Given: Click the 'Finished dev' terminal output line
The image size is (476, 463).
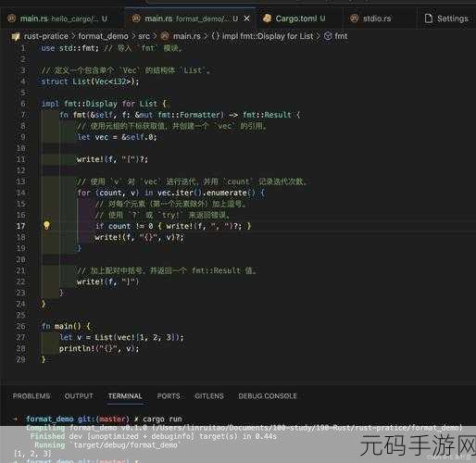Looking at the screenshot, I should (x=153, y=436).
